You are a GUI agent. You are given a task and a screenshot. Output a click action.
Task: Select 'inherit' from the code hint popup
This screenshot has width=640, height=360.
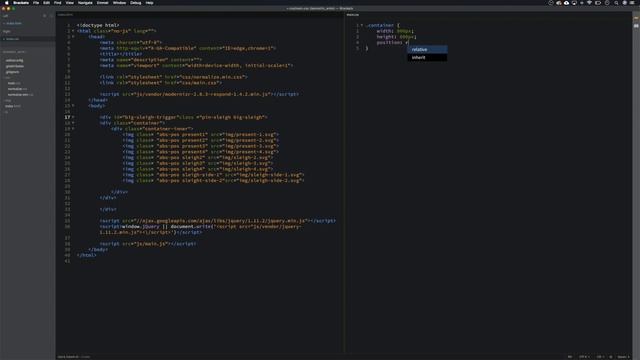pyautogui.click(x=427, y=58)
